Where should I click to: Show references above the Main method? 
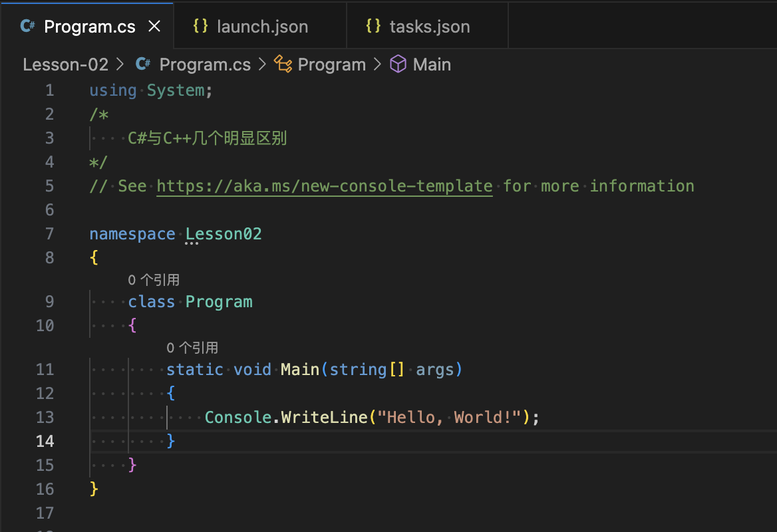(192, 348)
